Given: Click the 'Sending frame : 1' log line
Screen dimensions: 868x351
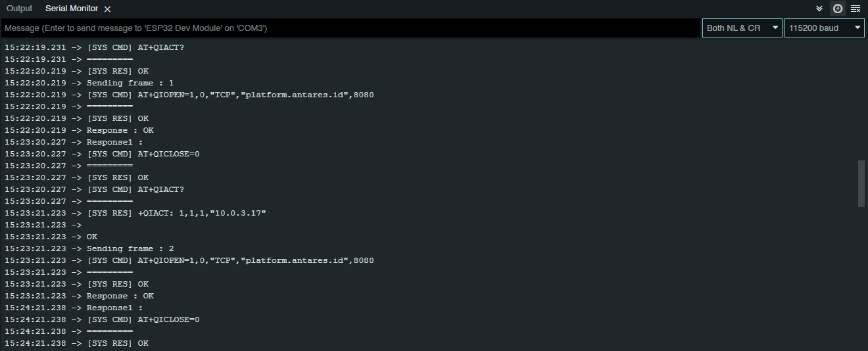Looking at the screenshot, I should 130,83.
